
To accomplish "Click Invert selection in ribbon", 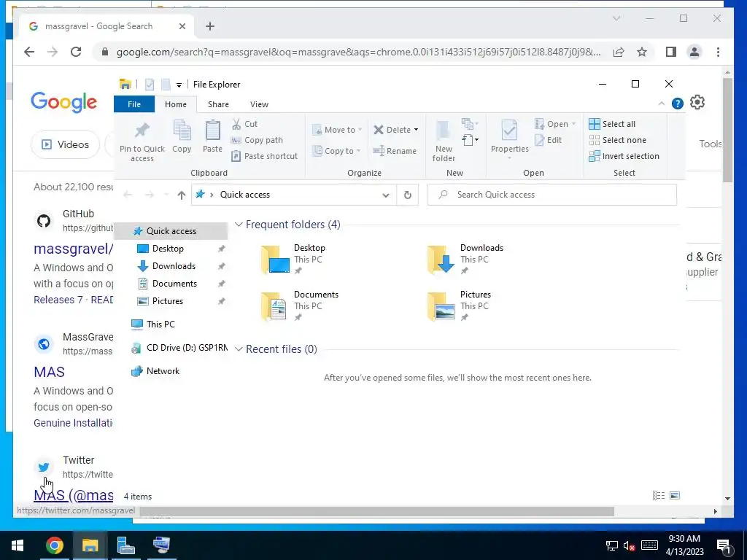I will point(624,156).
